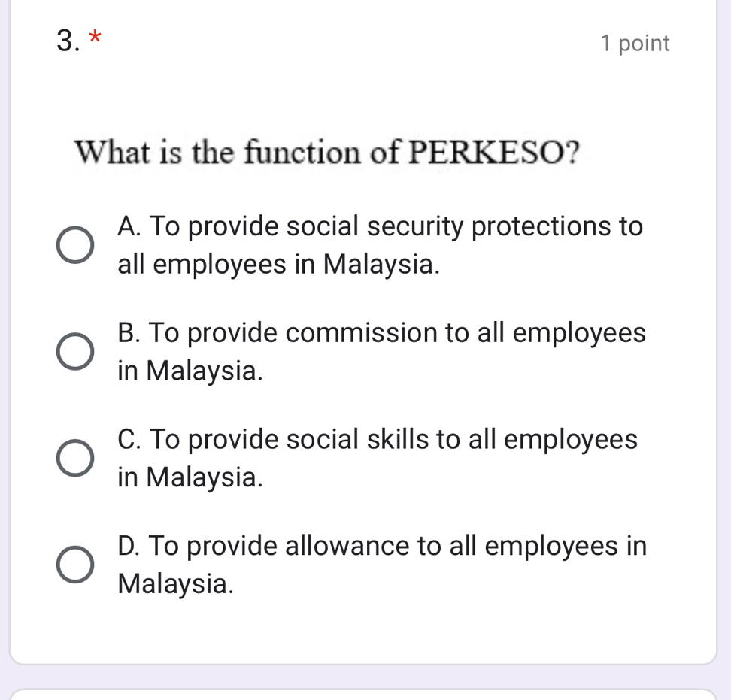
Task: Click 'all employees in Malaysia.' under option A
Action: [x=278, y=265]
